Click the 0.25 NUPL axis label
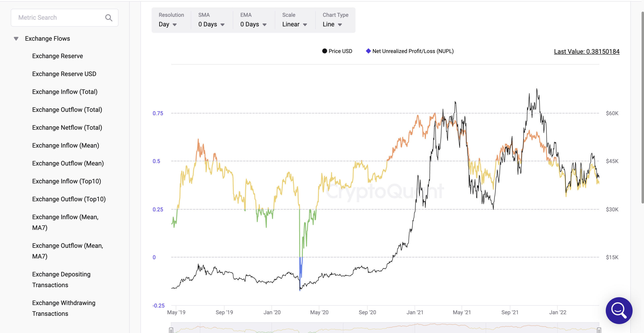Image resolution: width=644 pixels, height=333 pixels. click(158, 210)
